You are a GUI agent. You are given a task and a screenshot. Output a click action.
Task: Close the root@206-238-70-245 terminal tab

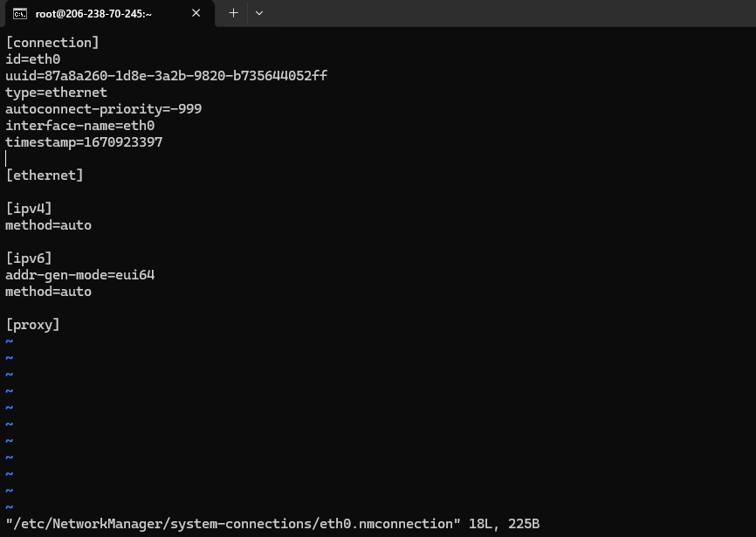[196, 13]
